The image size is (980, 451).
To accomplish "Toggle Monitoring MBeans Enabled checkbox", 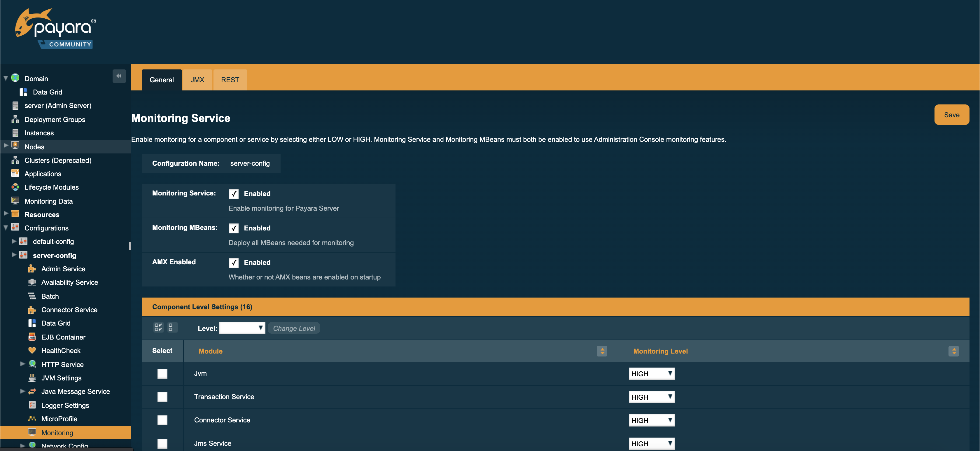I will (x=234, y=228).
